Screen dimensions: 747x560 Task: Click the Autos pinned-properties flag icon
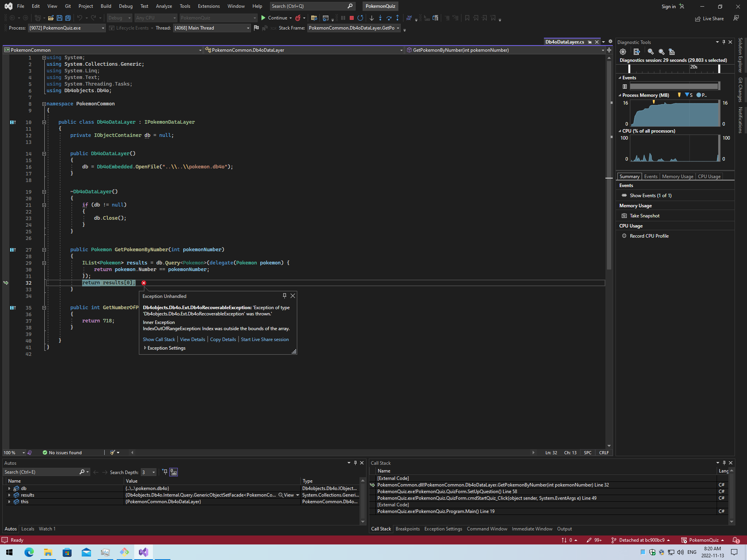[165, 472]
